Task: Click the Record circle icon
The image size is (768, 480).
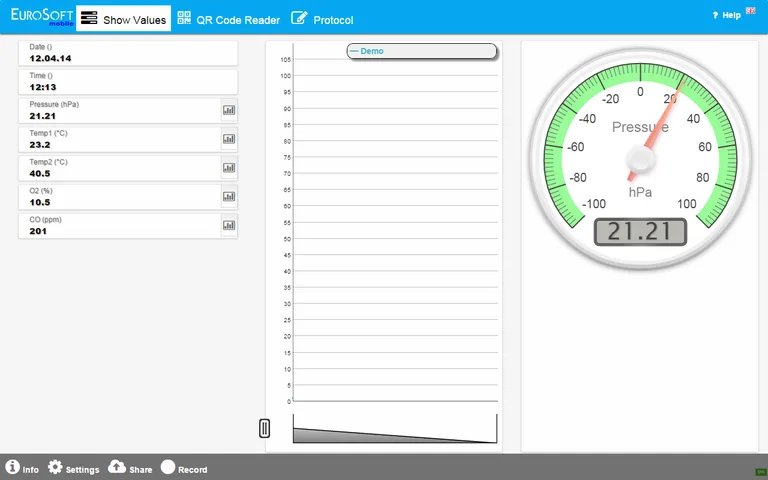Action: tap(168, 467)
